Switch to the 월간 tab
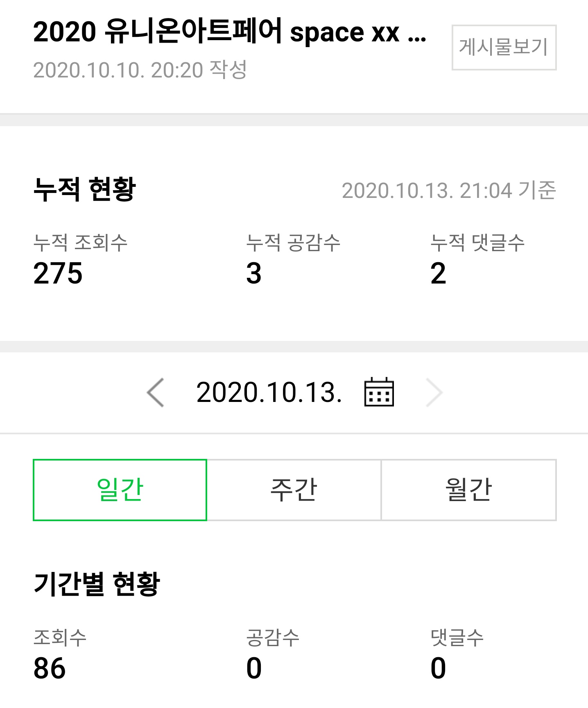 [469, 490]
